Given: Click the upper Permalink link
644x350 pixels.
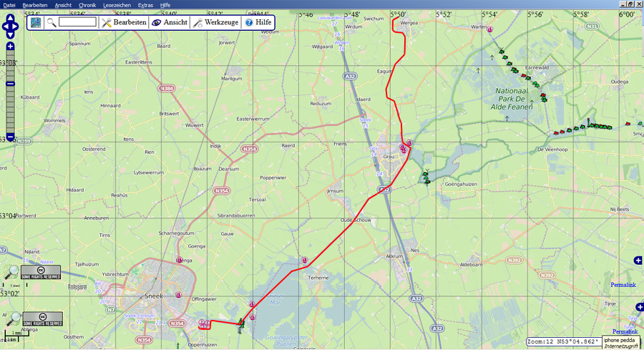Looking at the screenshot, I should [623, 285].
